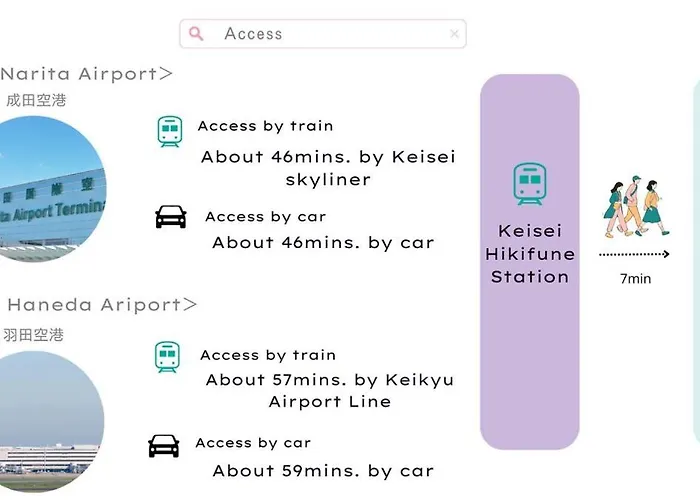This screenshot has width=700, height=500.
Task: Click the 7min walking time label
Action: [636, 279]
